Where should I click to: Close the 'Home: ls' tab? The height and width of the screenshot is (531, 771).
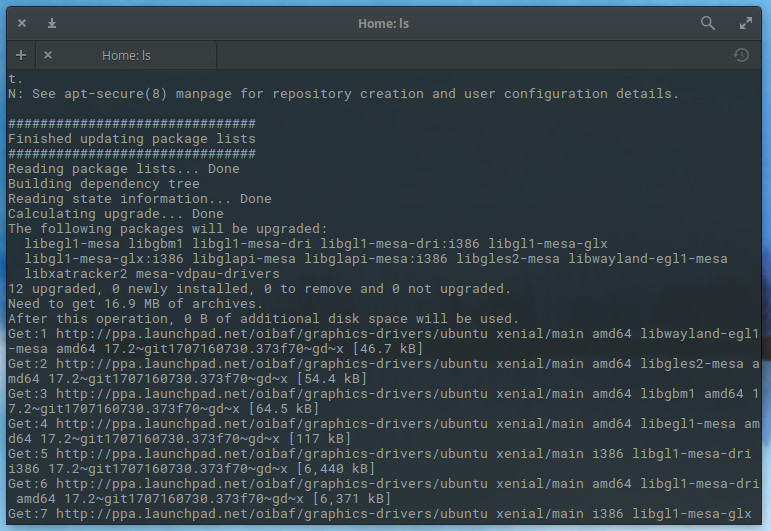48,55
